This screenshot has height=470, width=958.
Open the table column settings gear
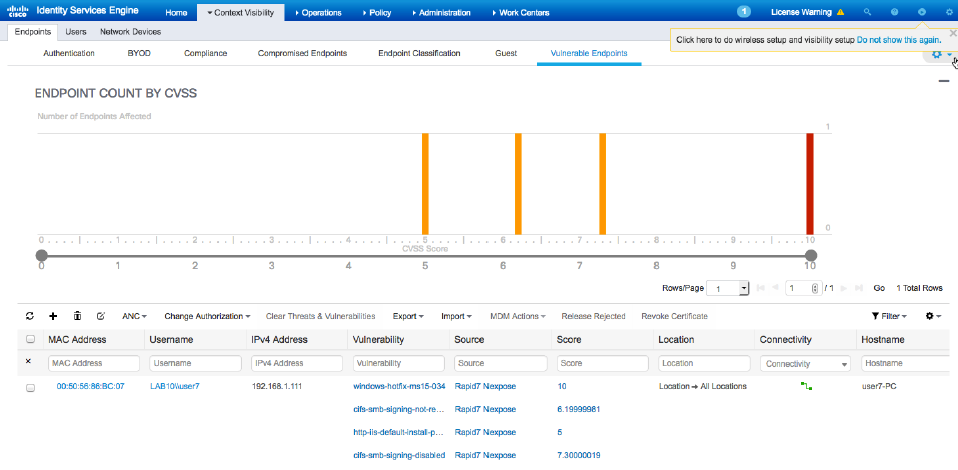(x=933, y=316)
